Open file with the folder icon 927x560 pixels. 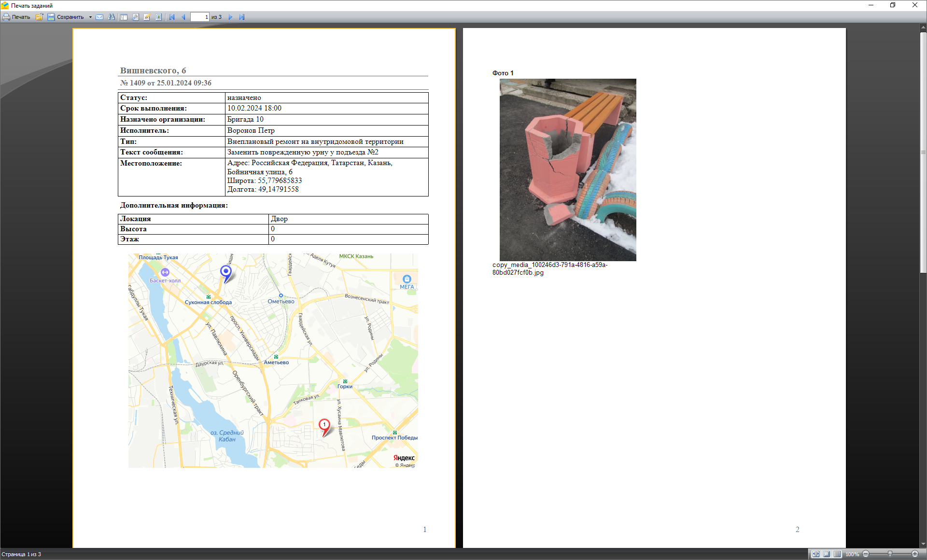click(39, 17)
